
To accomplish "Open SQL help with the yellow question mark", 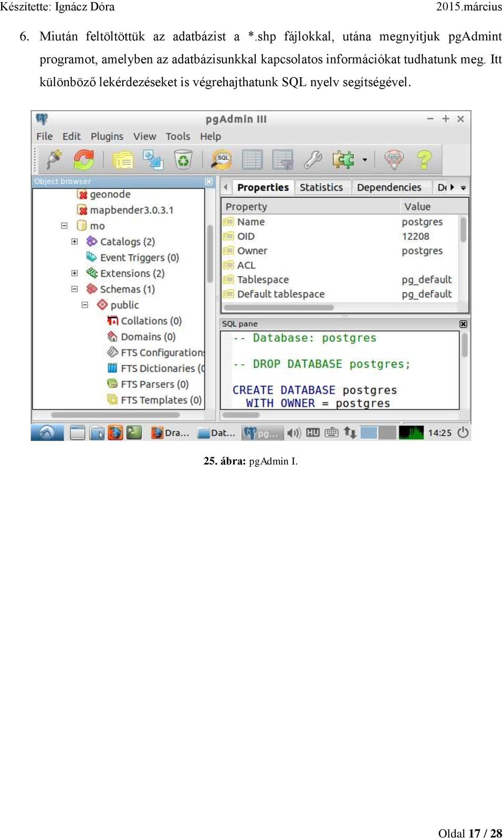I will pyautogui.click(x=424, y=159).
